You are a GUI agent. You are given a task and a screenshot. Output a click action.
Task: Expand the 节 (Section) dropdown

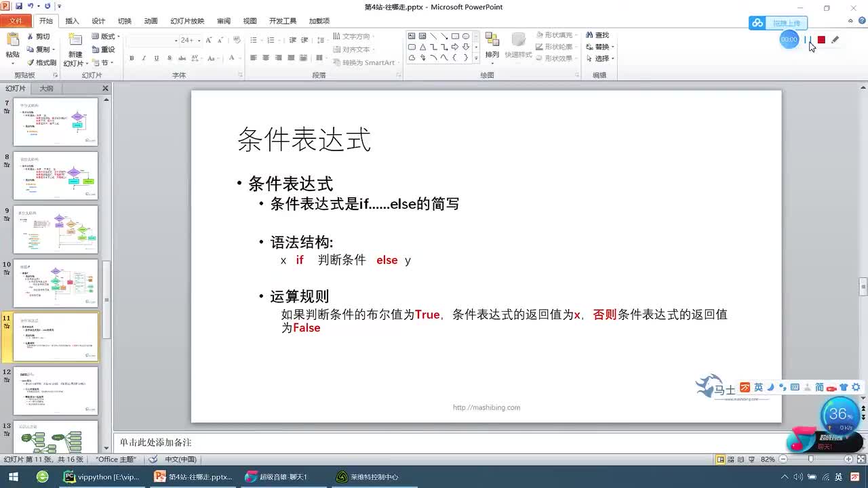pyautogui.click(x=104, y=62)
